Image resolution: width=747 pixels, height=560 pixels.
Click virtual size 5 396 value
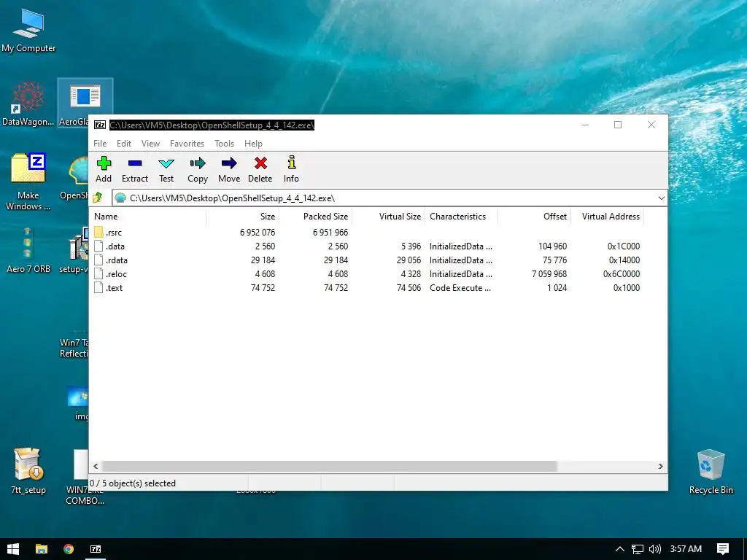click(x=411, y=246)
